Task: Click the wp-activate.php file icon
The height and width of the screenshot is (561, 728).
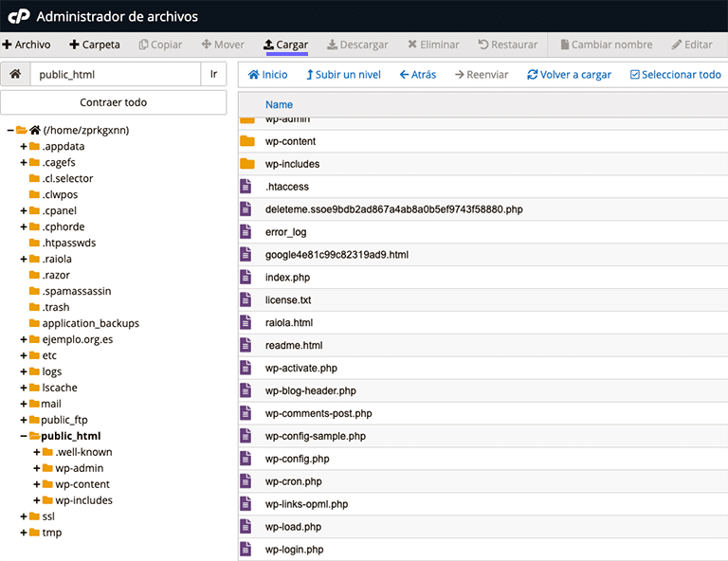Action: tap(246, 368)
